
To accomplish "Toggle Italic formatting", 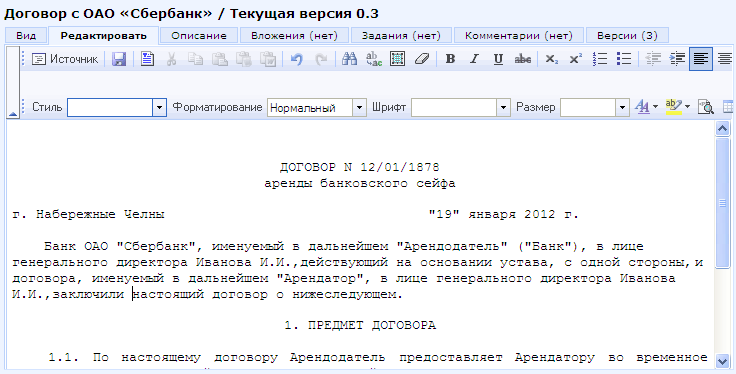I will point(474,59).
